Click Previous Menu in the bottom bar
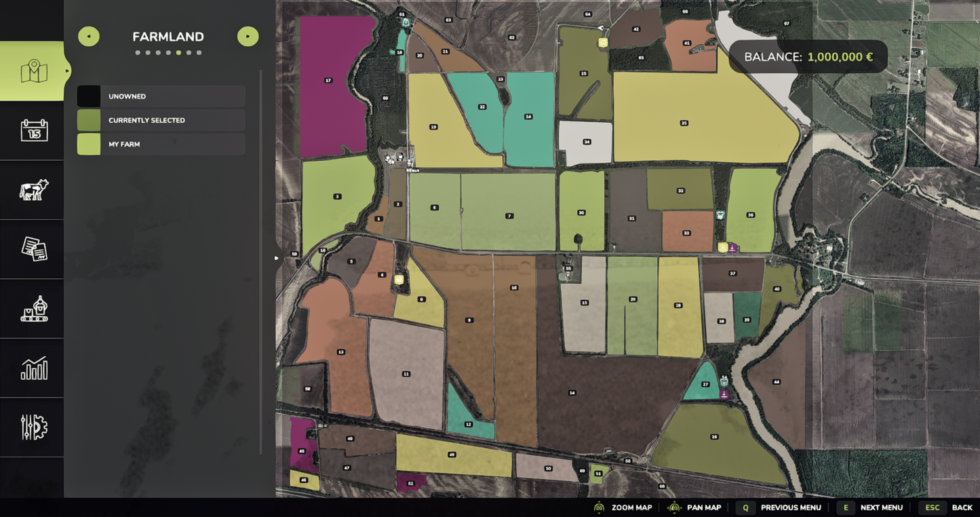Viewport: 980px width, 517px height. click(x=780, y=508)
